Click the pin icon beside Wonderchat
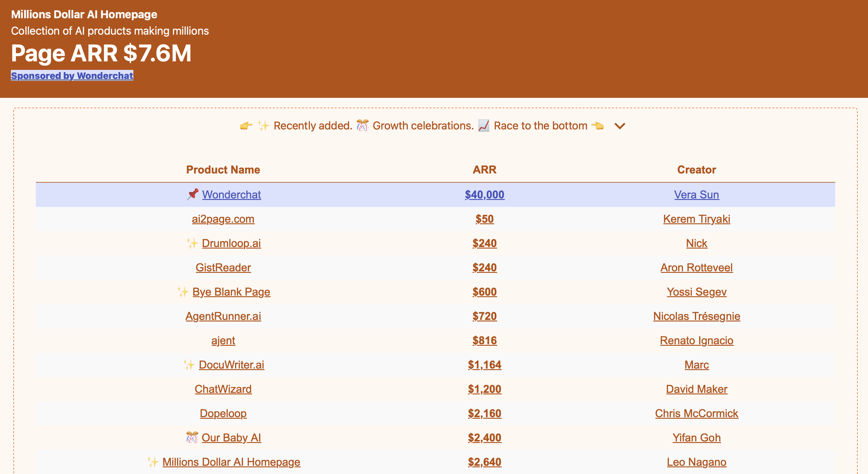The width and height of the screenshot is (868, 474). [x=193, y=194]
